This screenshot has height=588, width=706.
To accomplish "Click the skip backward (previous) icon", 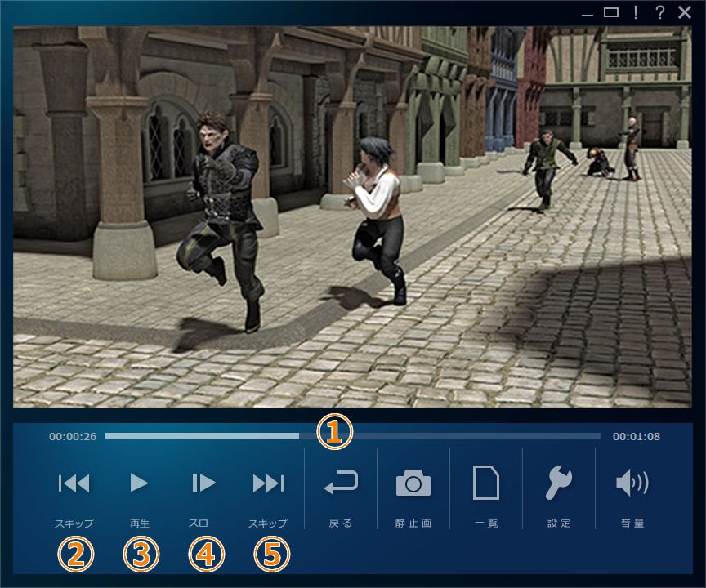I will [74, 483].
